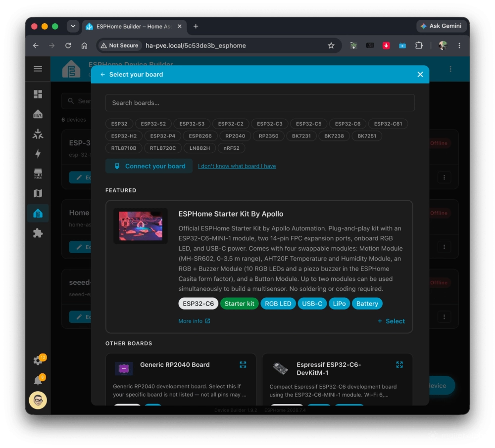
Task: Open More info link for Starter Kit
Action: [194, 321]
